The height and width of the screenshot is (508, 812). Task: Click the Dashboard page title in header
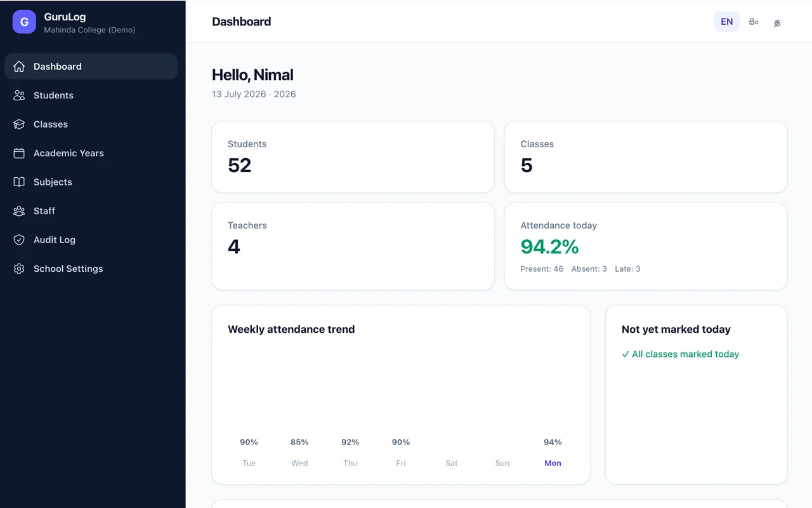pyautogui.click(x=241, y=22)
